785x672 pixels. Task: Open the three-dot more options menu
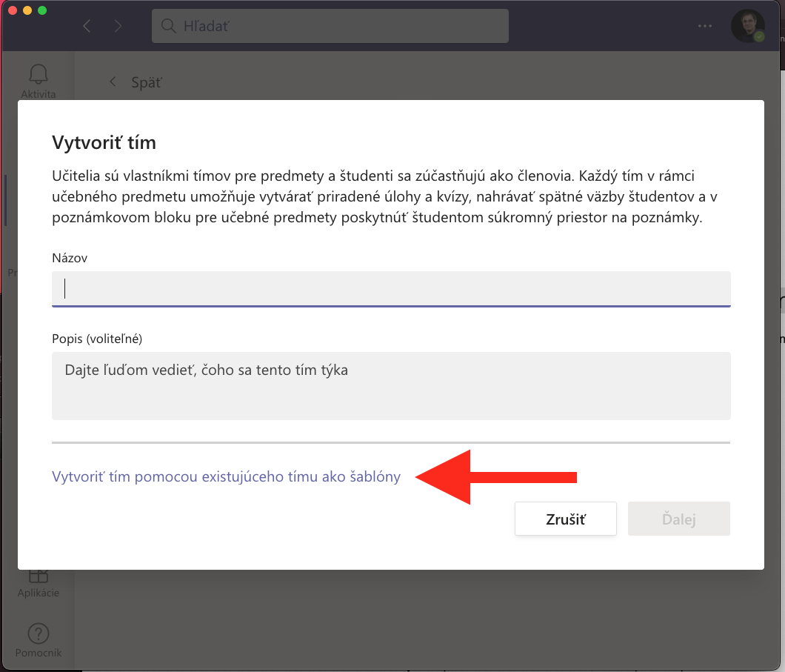704,27
